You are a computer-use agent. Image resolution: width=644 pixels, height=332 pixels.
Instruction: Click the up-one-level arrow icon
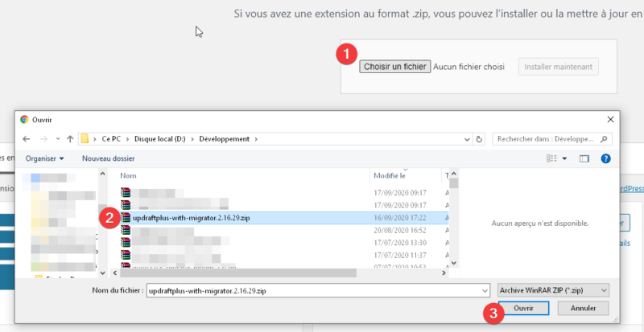click(71, 139)
